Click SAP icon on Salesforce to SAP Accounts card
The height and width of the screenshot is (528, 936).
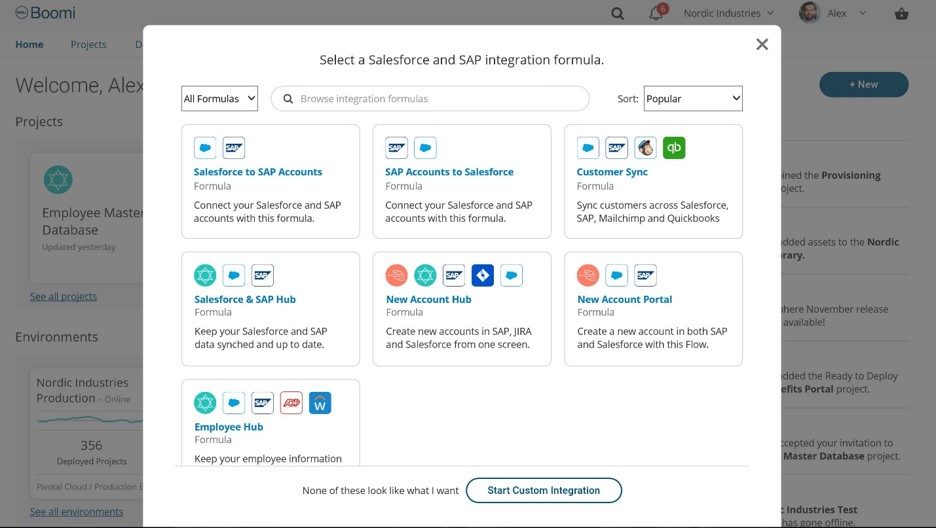coord(233,148)
